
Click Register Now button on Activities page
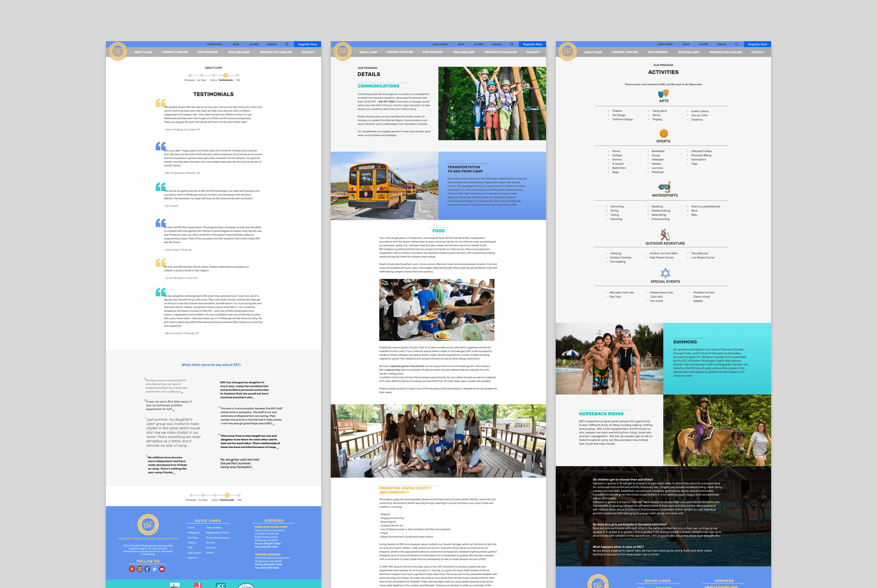(x=758, y=44)
